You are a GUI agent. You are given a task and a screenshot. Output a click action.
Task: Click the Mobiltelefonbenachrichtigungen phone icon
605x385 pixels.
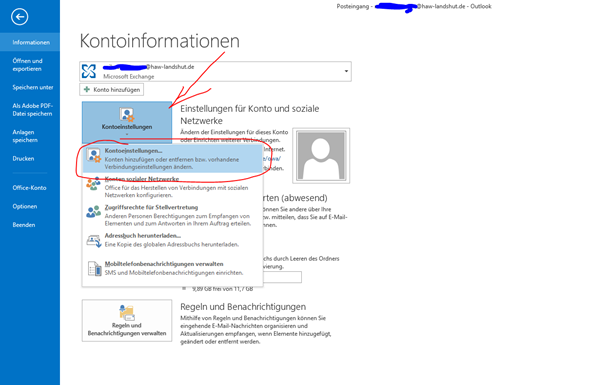94,268
